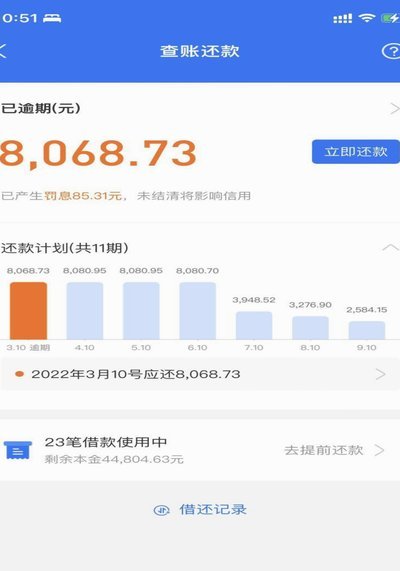This screenshot has width=400, height=571.
Task: Tap the 剩余本金44,804.63元 text
Action: tap(114, 459)
